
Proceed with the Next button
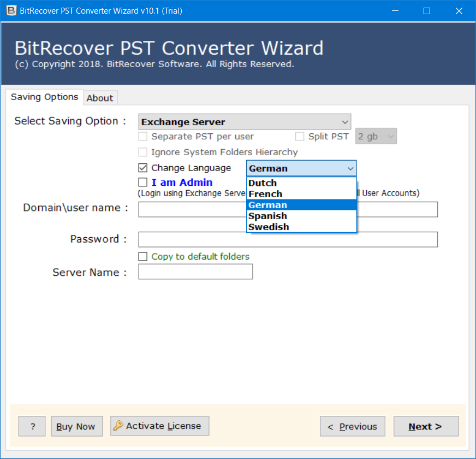(426, 426)
